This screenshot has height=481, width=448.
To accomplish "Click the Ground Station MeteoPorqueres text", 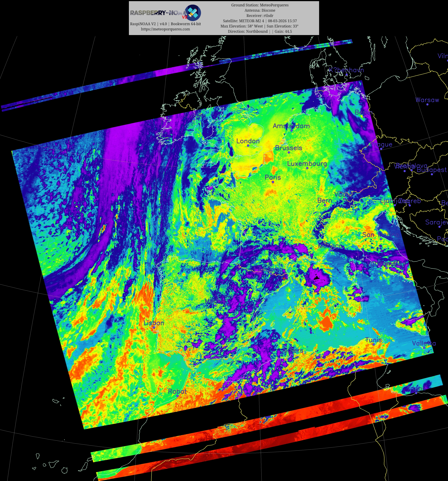I will point(260,5).
